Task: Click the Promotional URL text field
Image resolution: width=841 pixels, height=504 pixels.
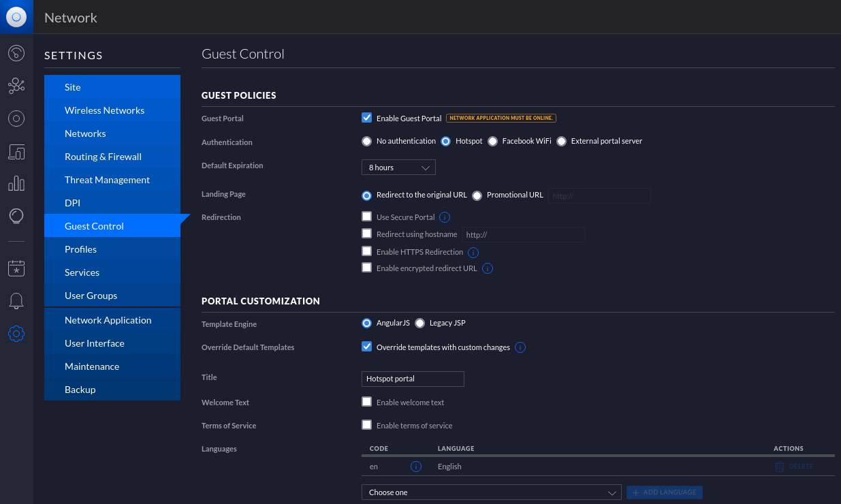Action: click(x=599, y=195)
